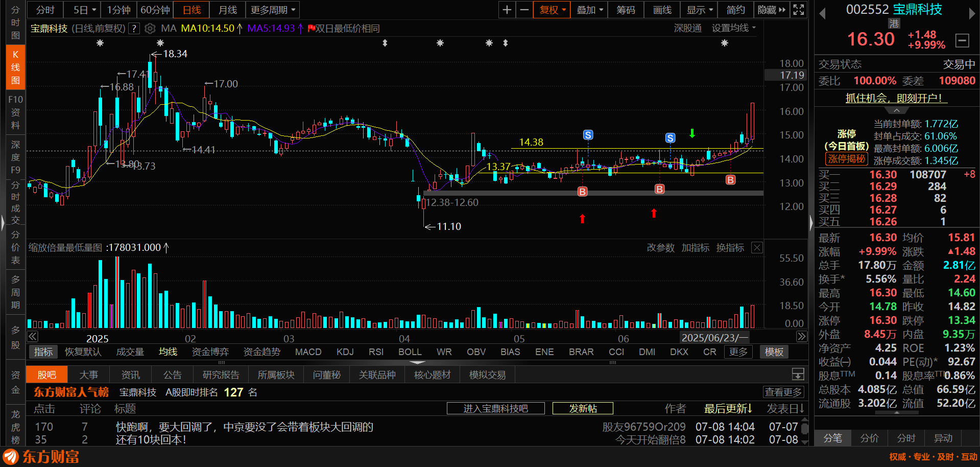The image size is (980, 467).
Task: Click 发新帖 button
Action: pyautogui.click(x=583, y=408)
